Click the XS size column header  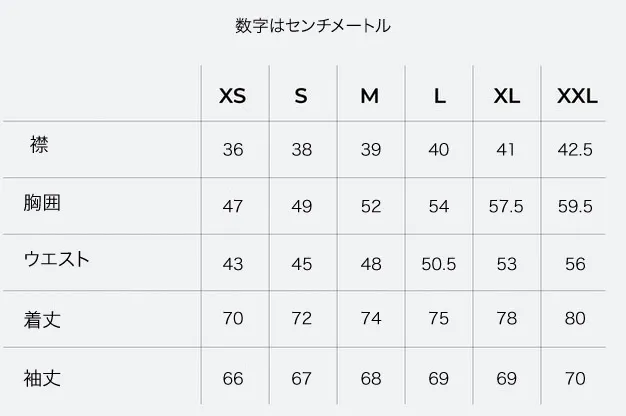(x=232, y=97)
